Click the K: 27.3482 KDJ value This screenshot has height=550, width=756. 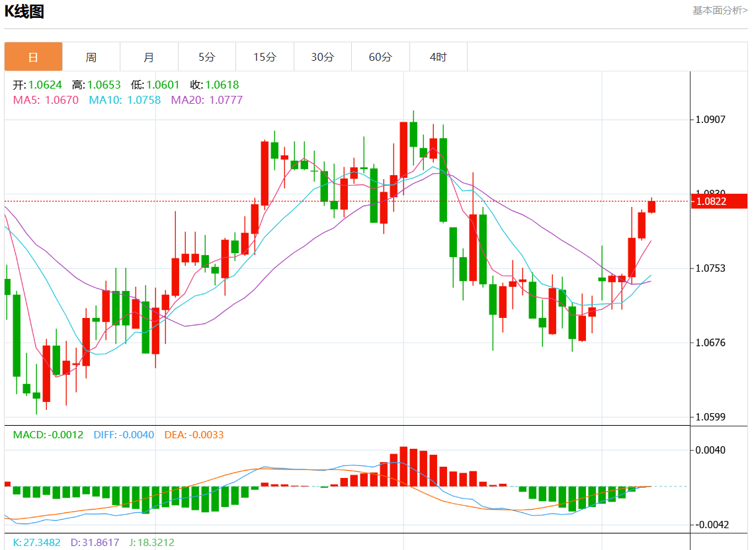coord(36,542)
